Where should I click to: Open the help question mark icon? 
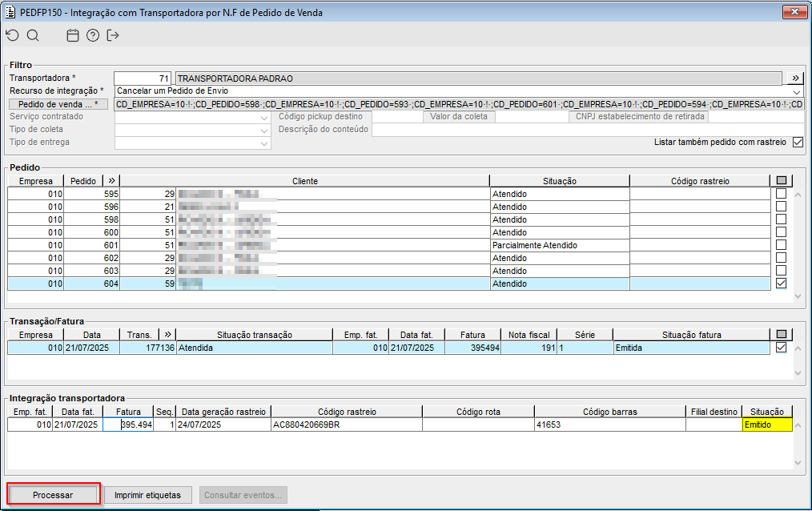click(x=93, y=35)
